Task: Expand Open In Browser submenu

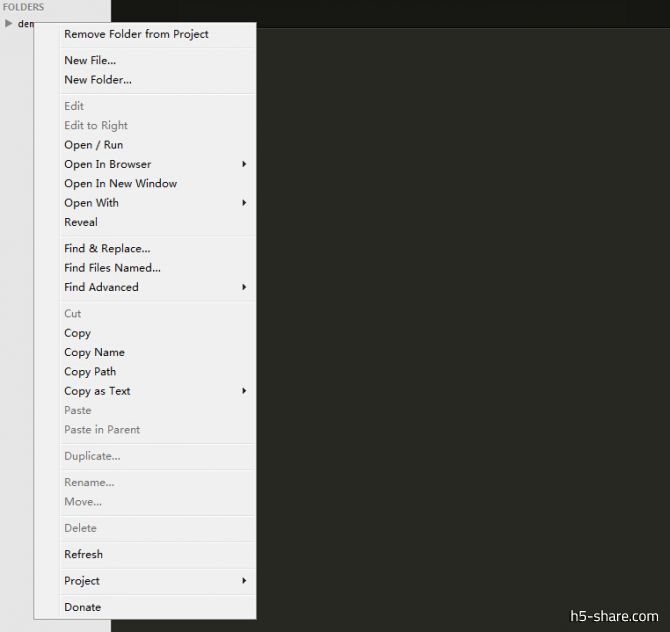Action: (145, 164)
